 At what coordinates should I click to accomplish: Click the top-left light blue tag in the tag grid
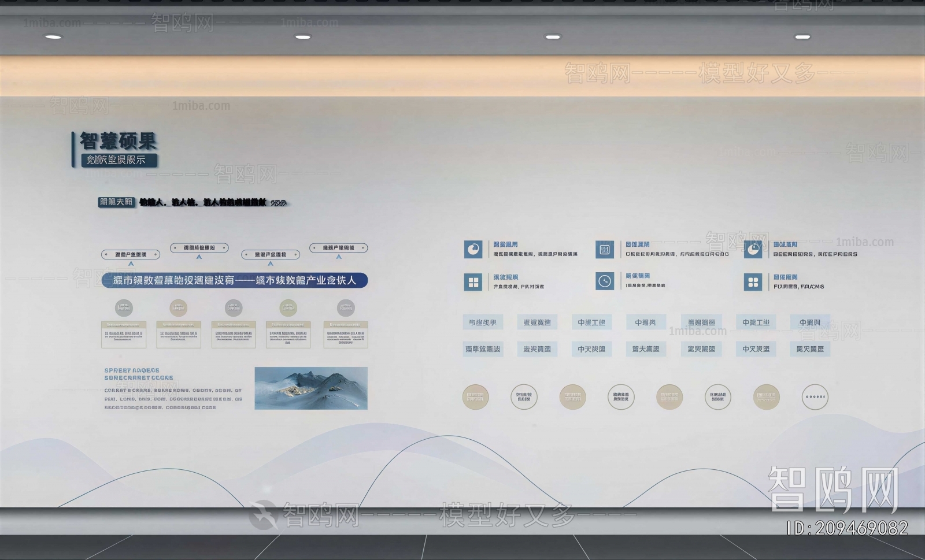[483, 322]
